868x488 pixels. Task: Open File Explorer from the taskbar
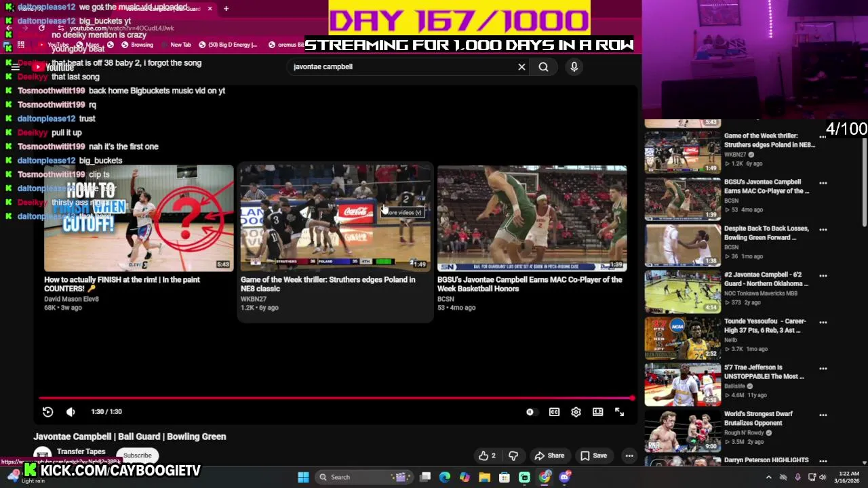(x=484, y=477)
